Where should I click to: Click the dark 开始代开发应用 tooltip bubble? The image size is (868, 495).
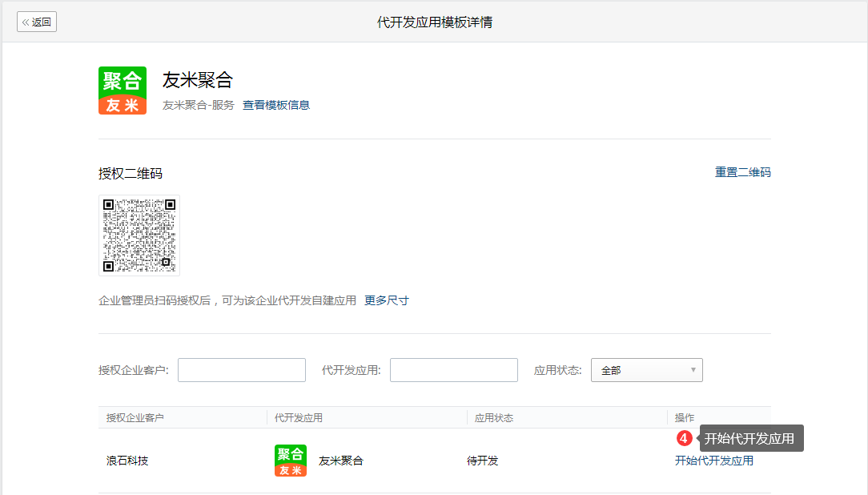750,438
